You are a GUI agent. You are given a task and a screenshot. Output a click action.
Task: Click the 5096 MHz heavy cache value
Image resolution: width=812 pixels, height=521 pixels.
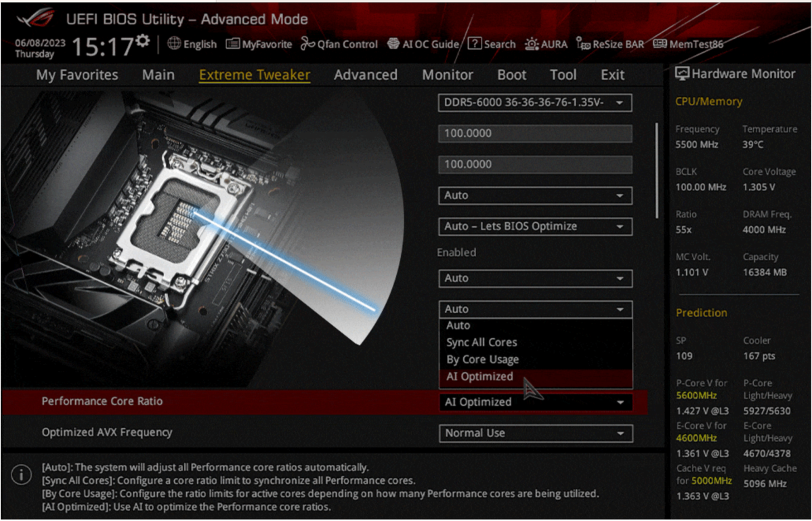pos(765,484)
